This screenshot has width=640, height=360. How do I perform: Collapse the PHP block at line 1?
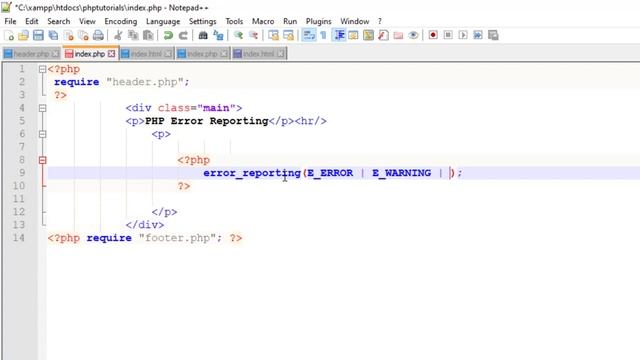(x=42, y=69)
